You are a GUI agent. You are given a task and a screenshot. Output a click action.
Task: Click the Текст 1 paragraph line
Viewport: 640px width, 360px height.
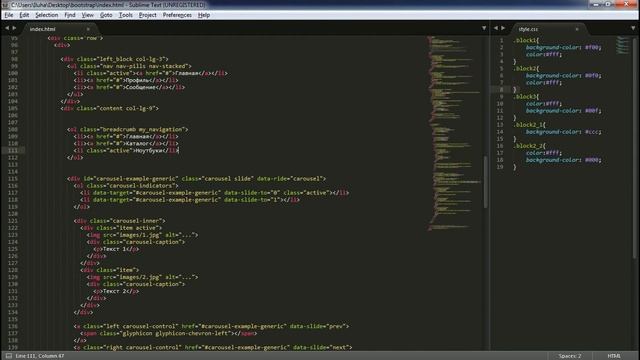click(116, 249)
